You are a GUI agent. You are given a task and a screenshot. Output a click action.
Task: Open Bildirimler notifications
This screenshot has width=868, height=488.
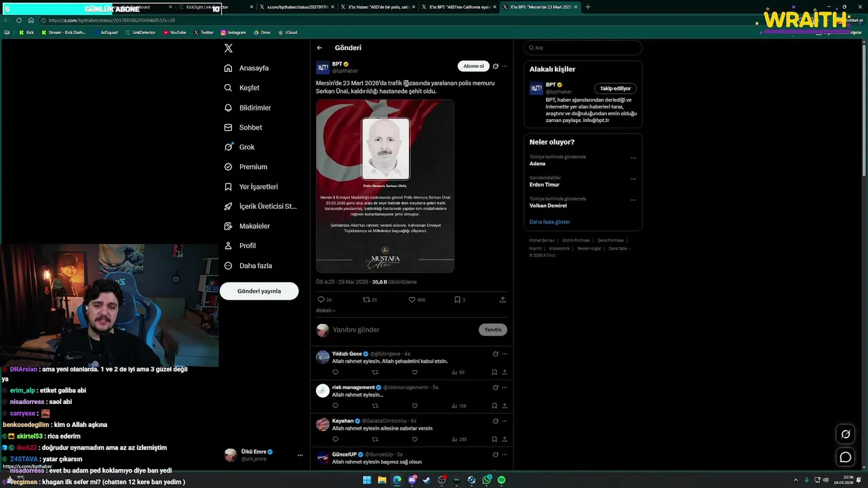248,108
